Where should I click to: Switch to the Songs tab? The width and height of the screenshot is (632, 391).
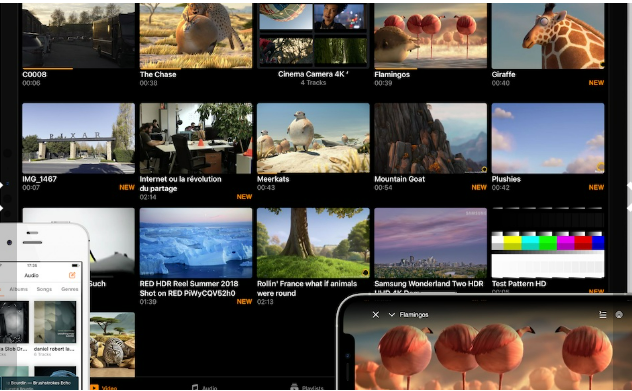pyautogui.click(x=44, y=289)
